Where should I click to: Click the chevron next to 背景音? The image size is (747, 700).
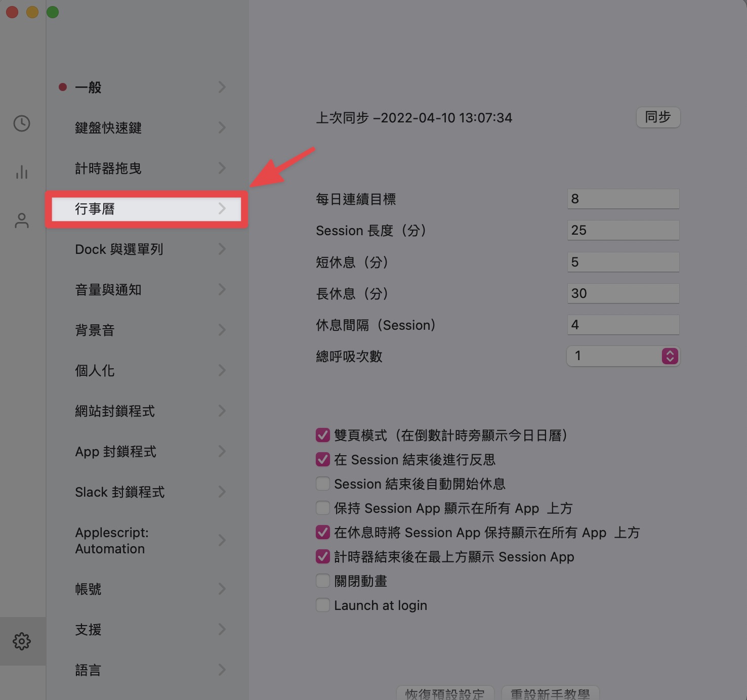coord(222,330)
